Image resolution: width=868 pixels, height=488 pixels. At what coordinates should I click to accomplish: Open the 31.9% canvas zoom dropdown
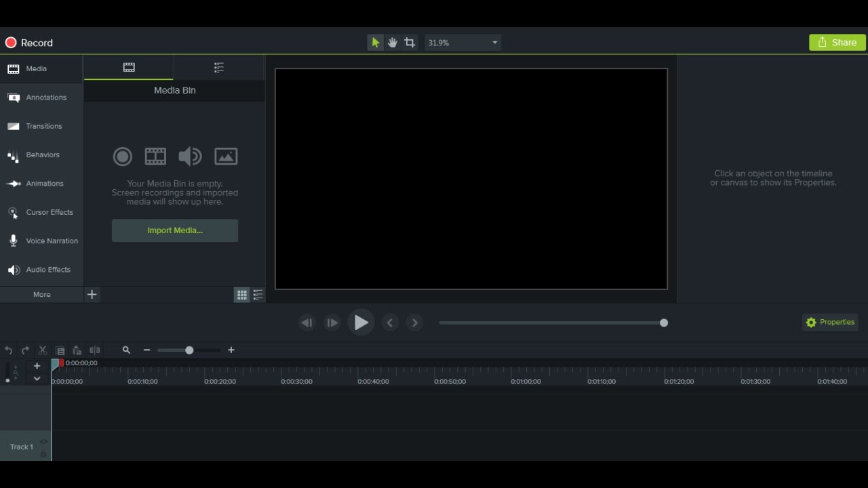463,43
